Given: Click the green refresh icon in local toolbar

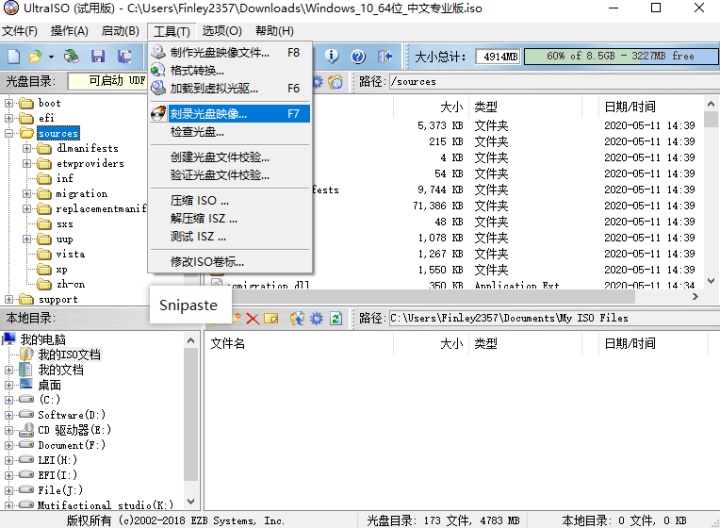Looking at the screenshot, I should (336, 318).
